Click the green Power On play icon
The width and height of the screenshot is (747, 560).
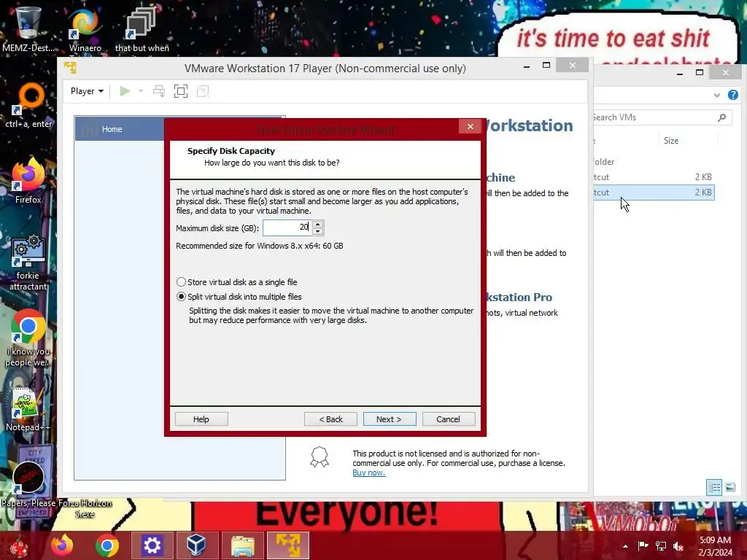pyautogui.click(x=125, y=91)
